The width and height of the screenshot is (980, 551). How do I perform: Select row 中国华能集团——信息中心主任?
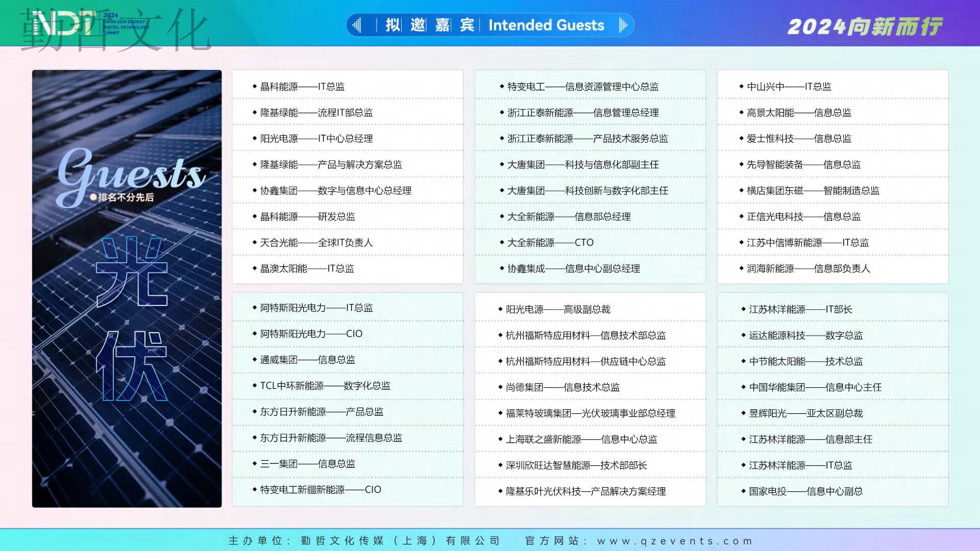coord(833,388)
